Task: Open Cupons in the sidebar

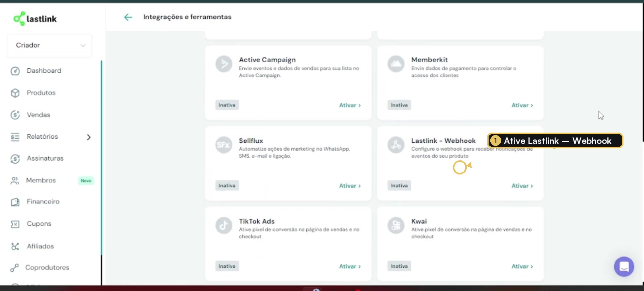Action: pyautogui.click(x=39, y=224)
